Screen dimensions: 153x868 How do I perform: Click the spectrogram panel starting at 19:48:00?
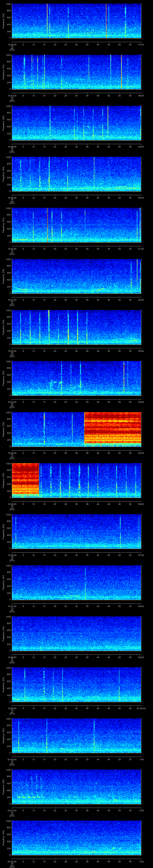[77, 123]
